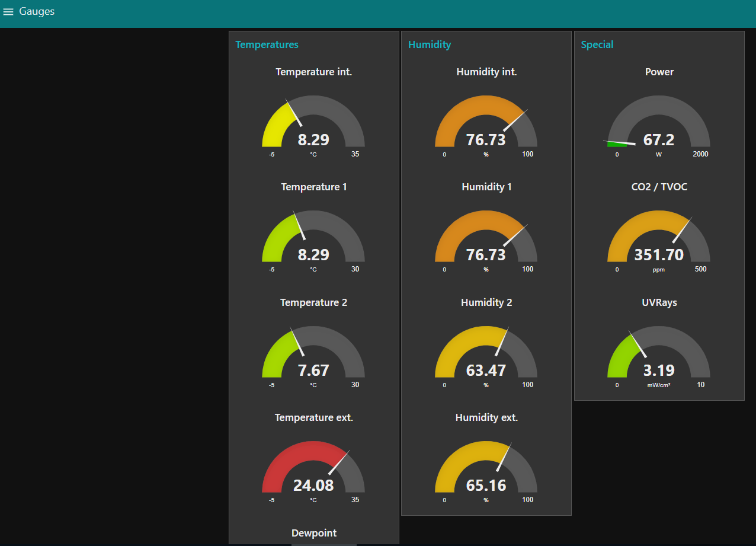Image resolution: width=756 pixels, height=546 pixels.
Task: Click the Dewpoint label
Action: [x=314, y=533]
